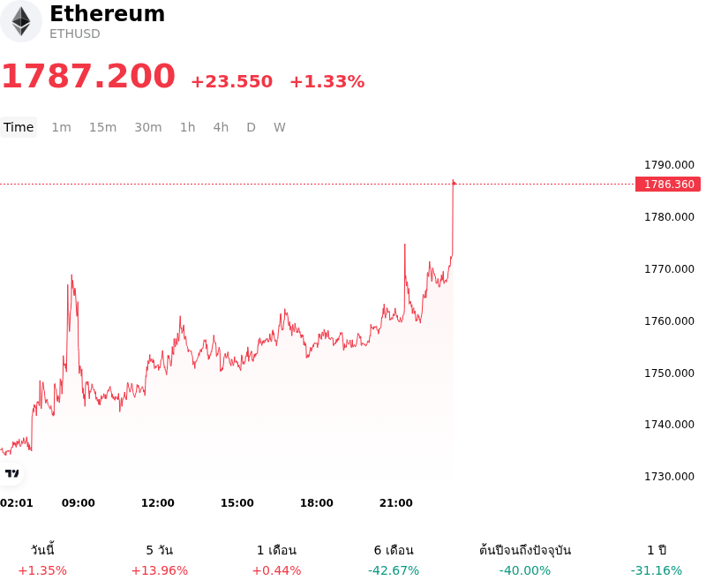Switch to the 15m interval
The width and height of the screenshot is (706, 588).
coord(102,127)
